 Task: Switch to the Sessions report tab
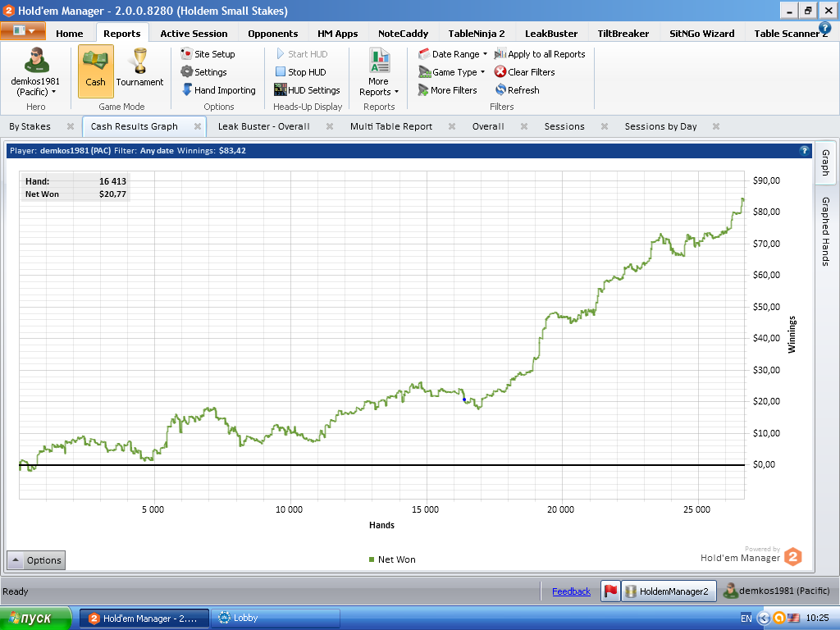coord(564,126)
